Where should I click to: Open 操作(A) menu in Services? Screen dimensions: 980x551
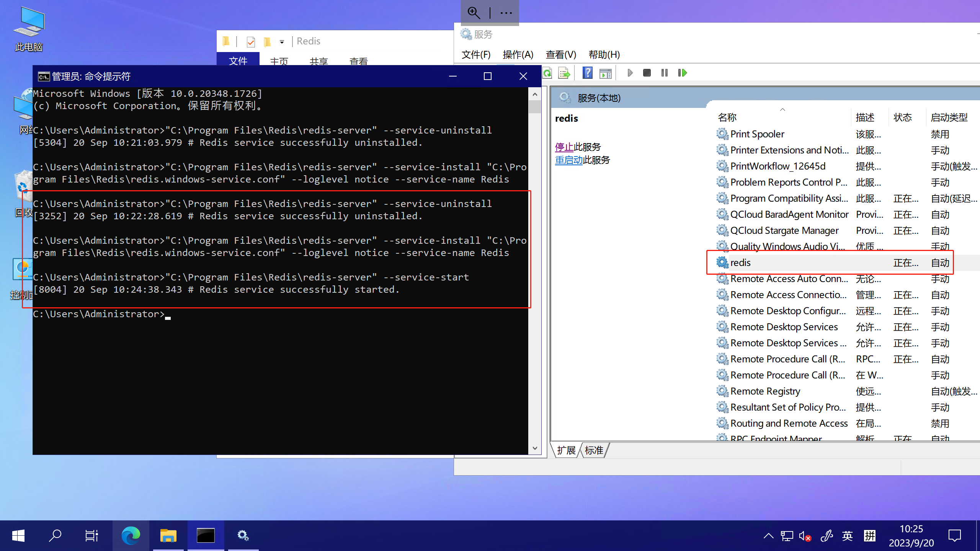(518, 55)
